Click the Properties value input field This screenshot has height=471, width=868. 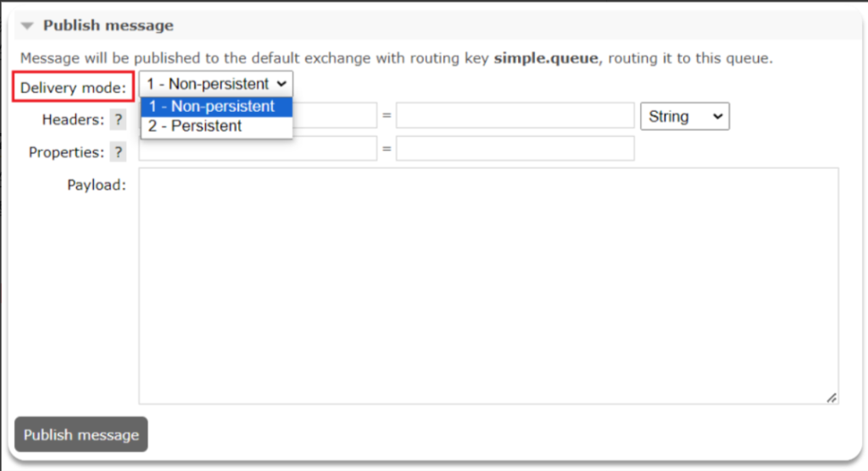pos(515,149)
